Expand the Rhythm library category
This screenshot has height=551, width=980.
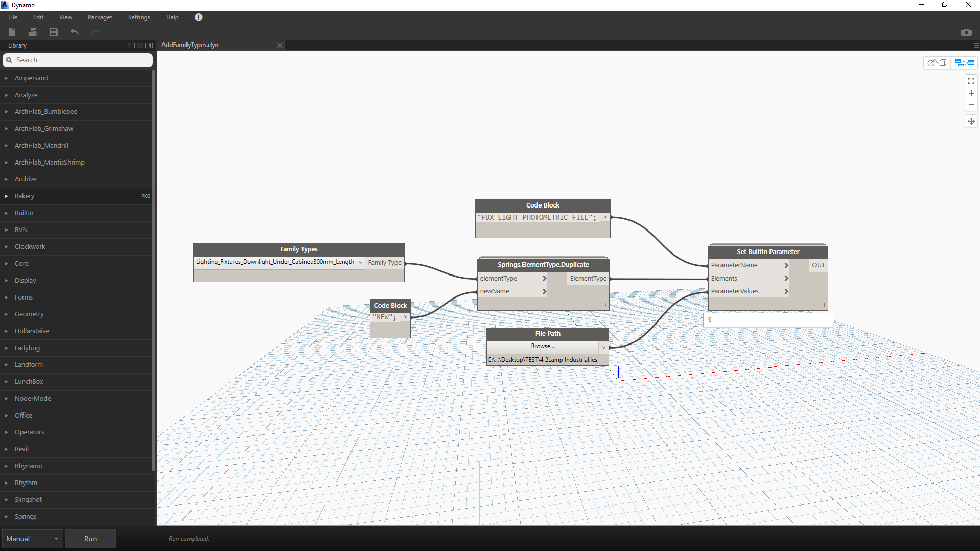point(77,483)
